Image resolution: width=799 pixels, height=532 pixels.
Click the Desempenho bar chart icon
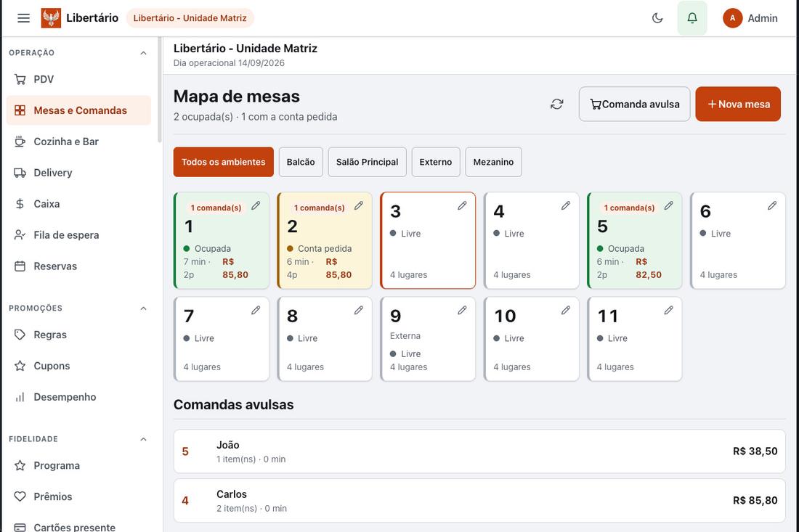[20, 397]
